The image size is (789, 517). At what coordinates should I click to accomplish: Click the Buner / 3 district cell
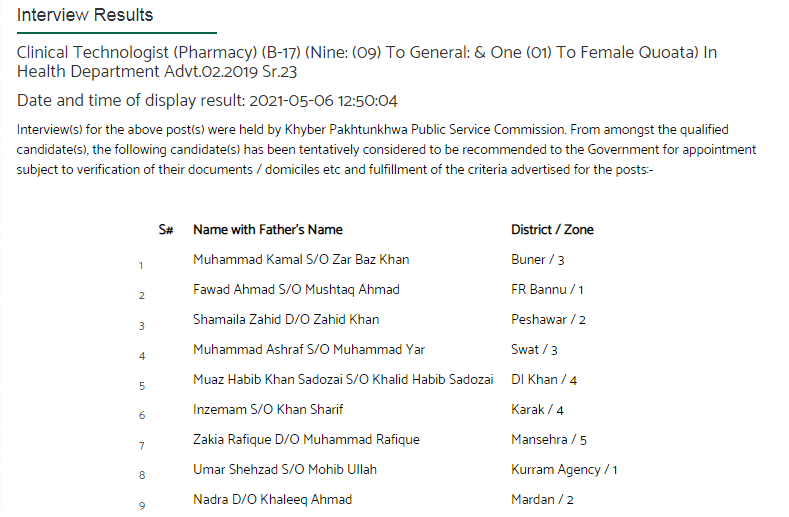(537, 260)
